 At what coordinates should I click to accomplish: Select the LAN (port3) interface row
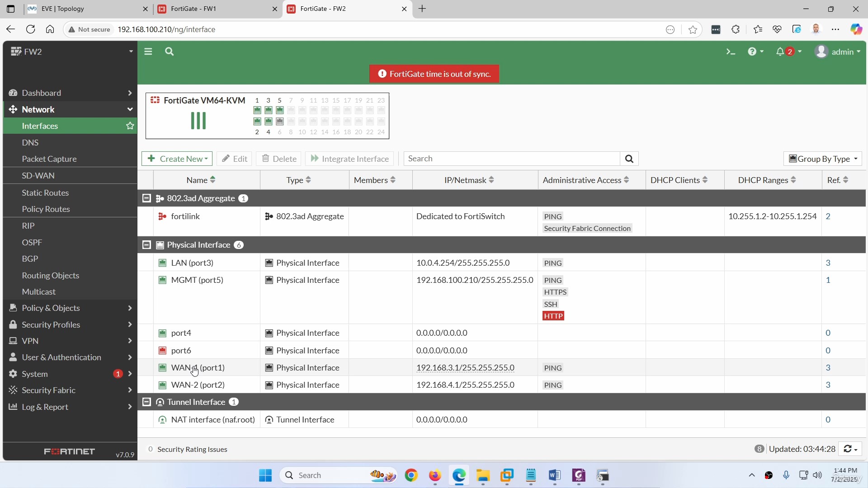pos(502,263)
